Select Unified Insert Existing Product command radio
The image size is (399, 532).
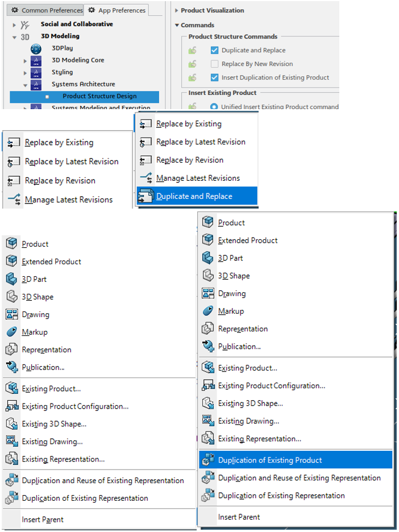(x=214, y=106)
